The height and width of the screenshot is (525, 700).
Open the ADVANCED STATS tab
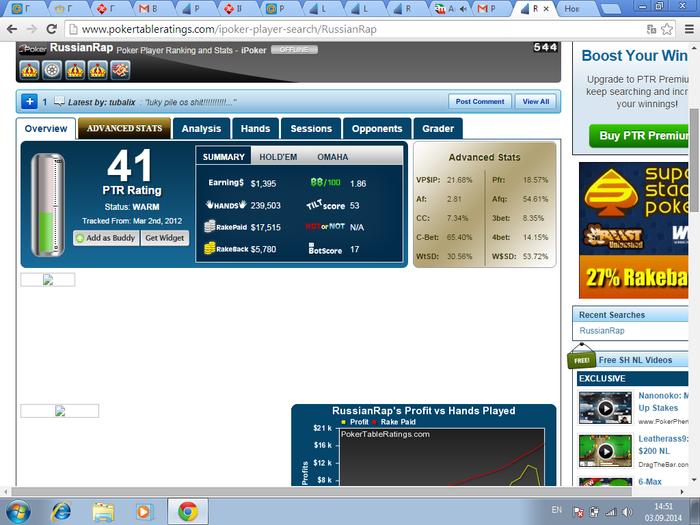[x=124, y=129]
